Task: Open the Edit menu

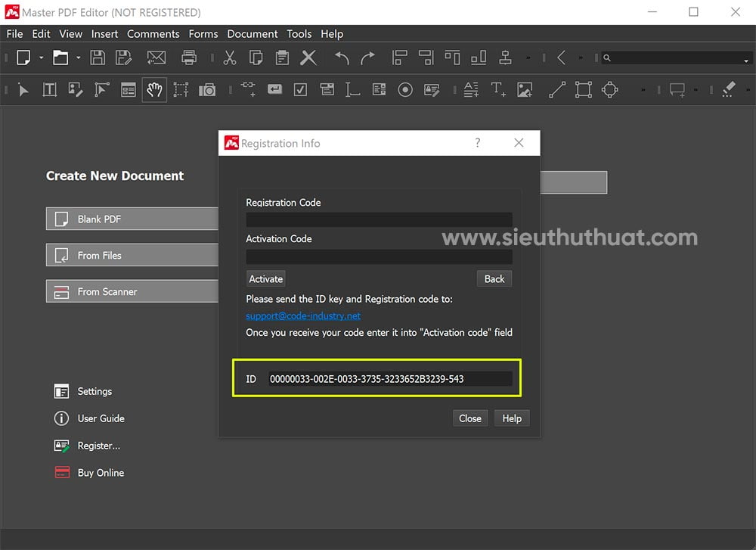Action: 41,34
